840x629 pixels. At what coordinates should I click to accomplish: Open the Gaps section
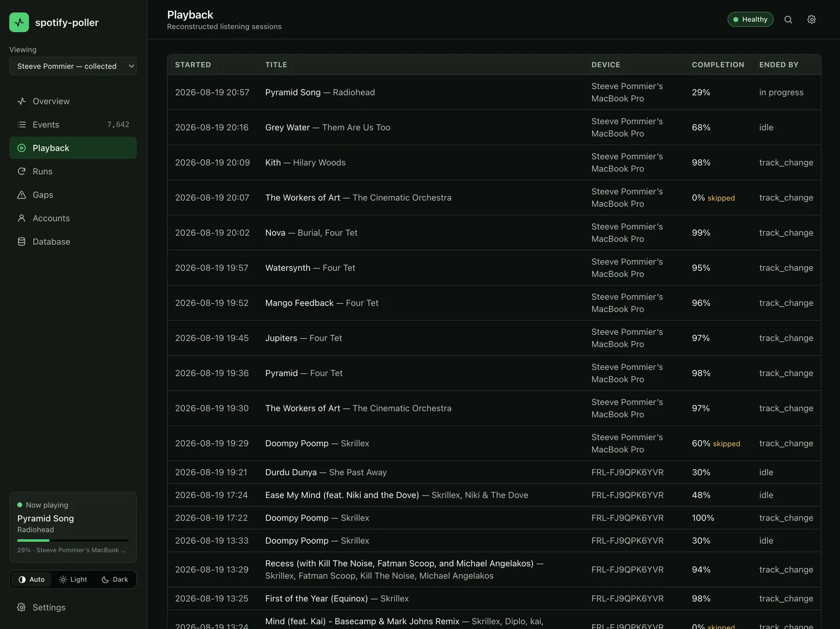coord(73,195)
